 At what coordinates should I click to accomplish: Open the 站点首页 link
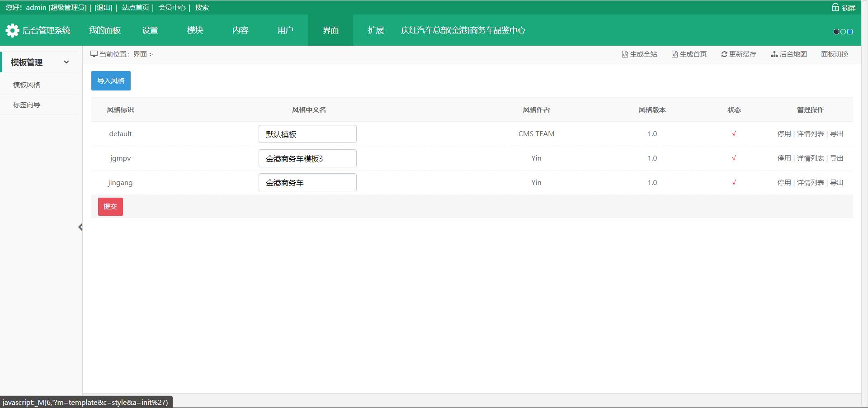tap(135, 8)
